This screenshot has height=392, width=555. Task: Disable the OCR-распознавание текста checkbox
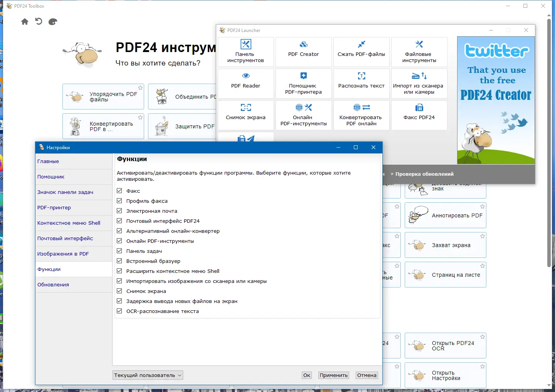pos(119,311)
